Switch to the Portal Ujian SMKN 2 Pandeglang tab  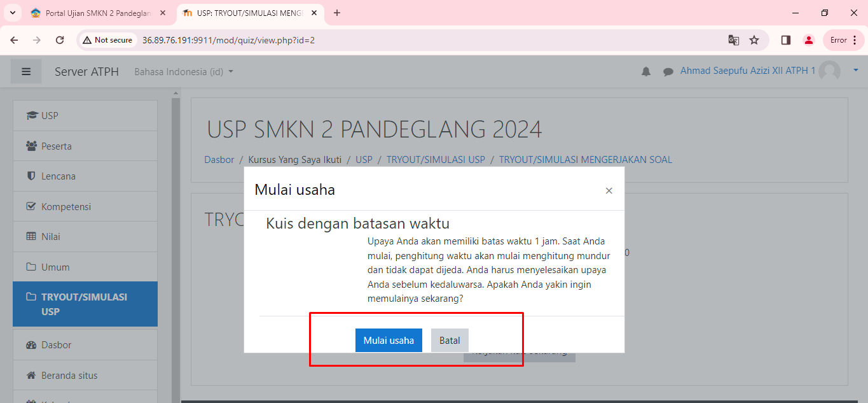point(99,13)
